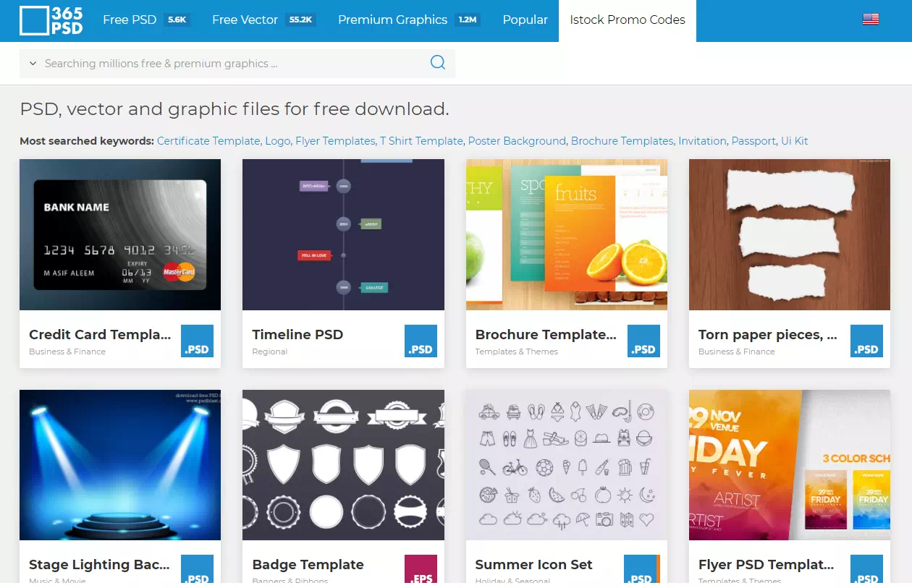The height and width of the screenshot is (588, 912).
Task: Open the credit card thumbnail image
Action: point(120,235)
